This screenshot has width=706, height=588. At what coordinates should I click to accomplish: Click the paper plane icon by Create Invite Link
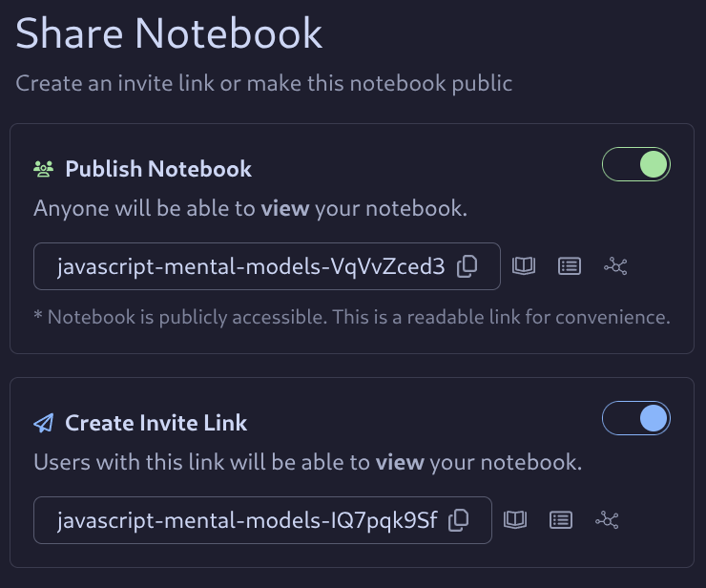[44, 423]
